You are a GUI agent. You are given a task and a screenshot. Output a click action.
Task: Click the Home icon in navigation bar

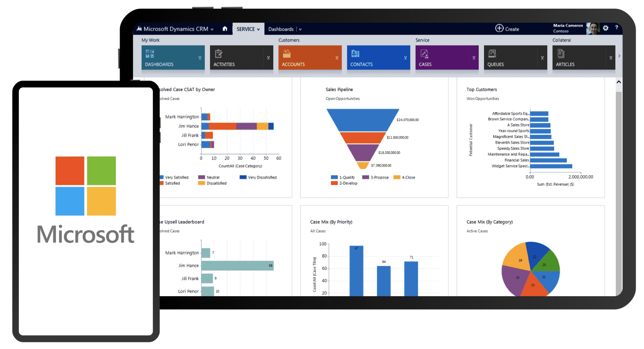[x=225, y=29]
